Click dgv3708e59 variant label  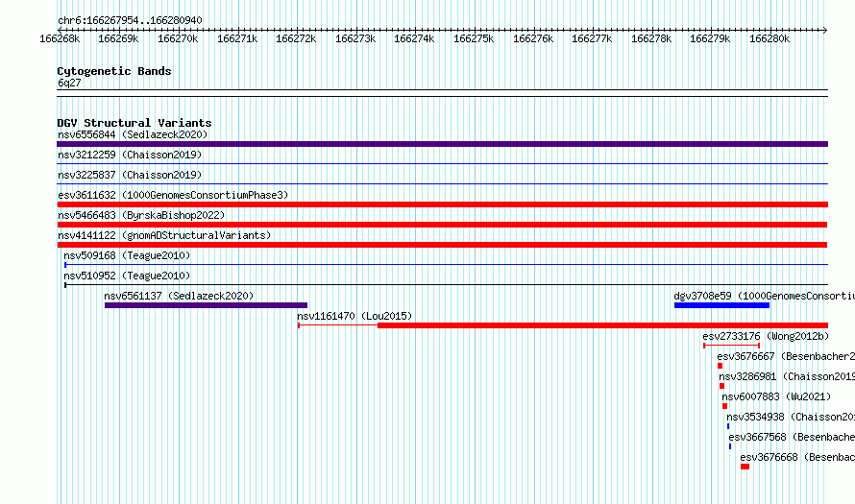click(x=764, y=296)
